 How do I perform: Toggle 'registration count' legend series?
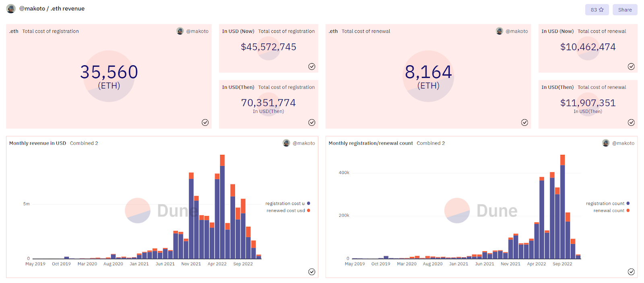pos(608,203)
